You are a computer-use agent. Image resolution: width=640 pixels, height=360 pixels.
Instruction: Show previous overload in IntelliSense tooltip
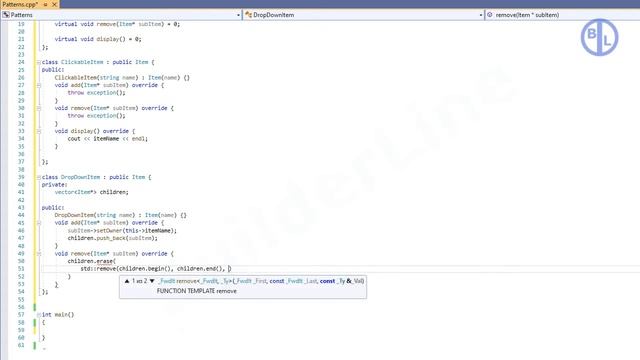pyautogui.click(x=127, y=281)
